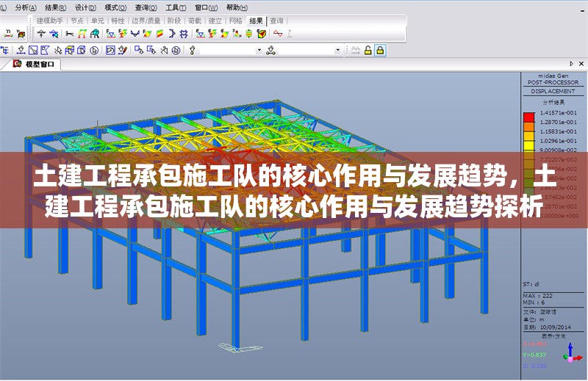
Task: Click the arrow-node icon beside the red-box icon
Action: tap(8, 34)
